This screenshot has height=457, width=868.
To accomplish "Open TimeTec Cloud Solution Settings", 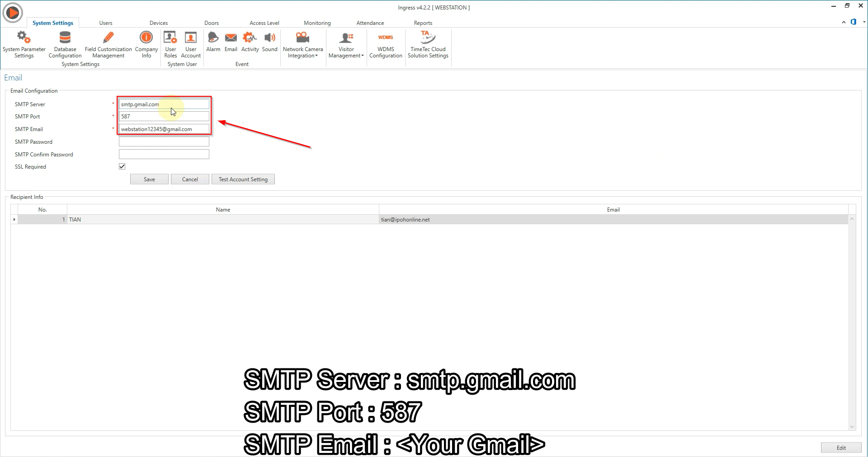I will (x=428, y=44).
